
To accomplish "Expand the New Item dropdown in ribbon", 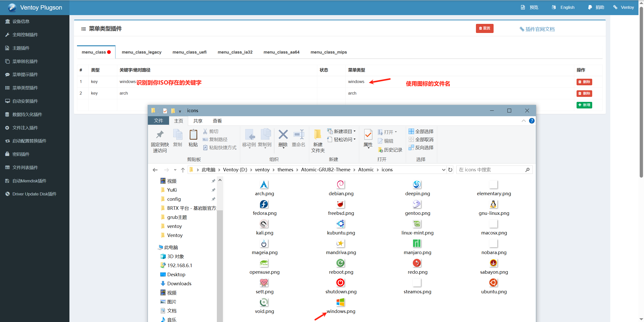I will [354, 131].
